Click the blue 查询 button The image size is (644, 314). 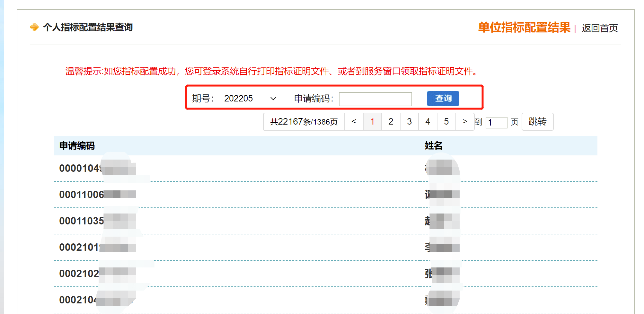[x=443, y=98]
